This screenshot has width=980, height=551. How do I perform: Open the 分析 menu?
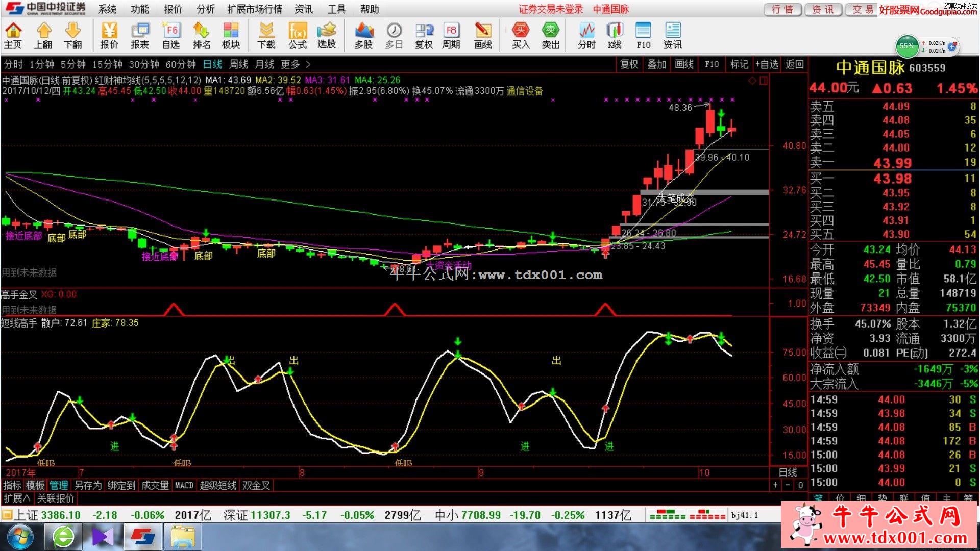[206, 9]
